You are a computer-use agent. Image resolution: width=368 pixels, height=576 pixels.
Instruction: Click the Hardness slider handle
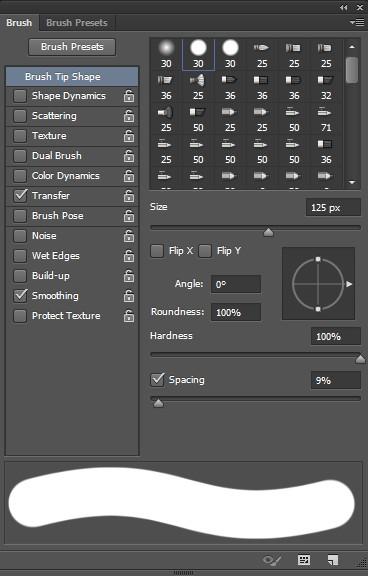tap(361, 359)
